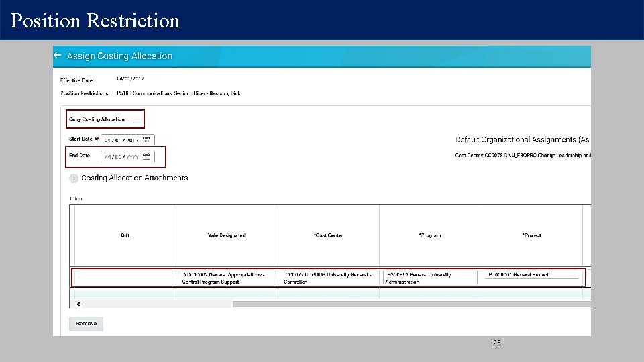Viewport: 644px width, 362px height.
Task: Click the Assign Costing Allocation title
Action: click(x=119, y=56)
